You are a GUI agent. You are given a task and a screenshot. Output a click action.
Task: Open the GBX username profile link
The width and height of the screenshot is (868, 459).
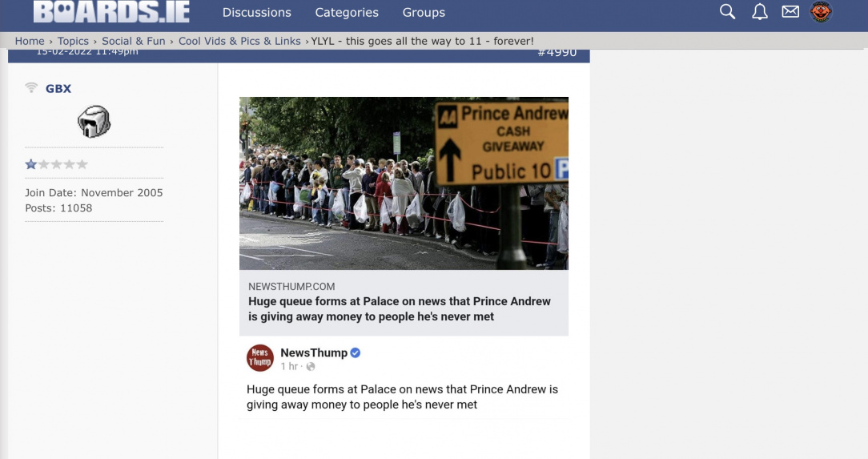[x=58, y=89]
